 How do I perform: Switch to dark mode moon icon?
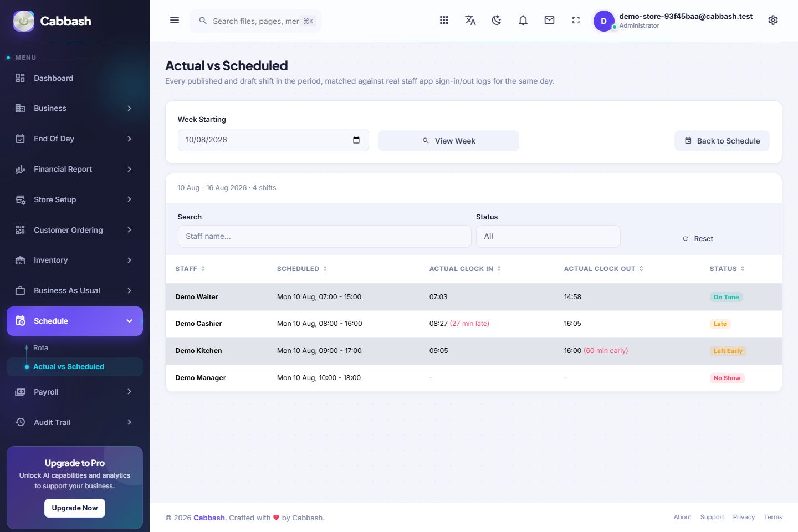click(497, 21)
